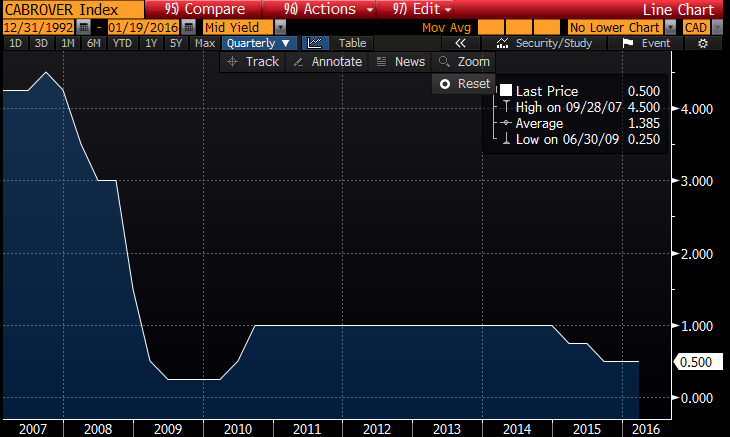Select the Annotate pencil tool
Viewport: 730px width, 437px height.
point(326,62)
